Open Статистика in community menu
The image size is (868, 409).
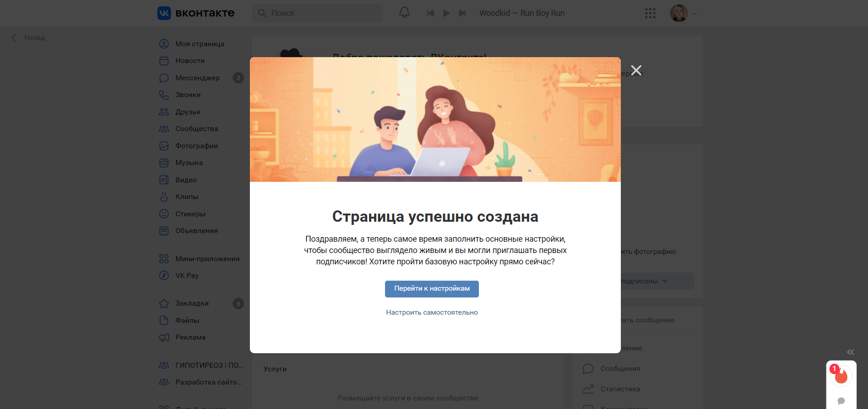[x=620, y=389]
